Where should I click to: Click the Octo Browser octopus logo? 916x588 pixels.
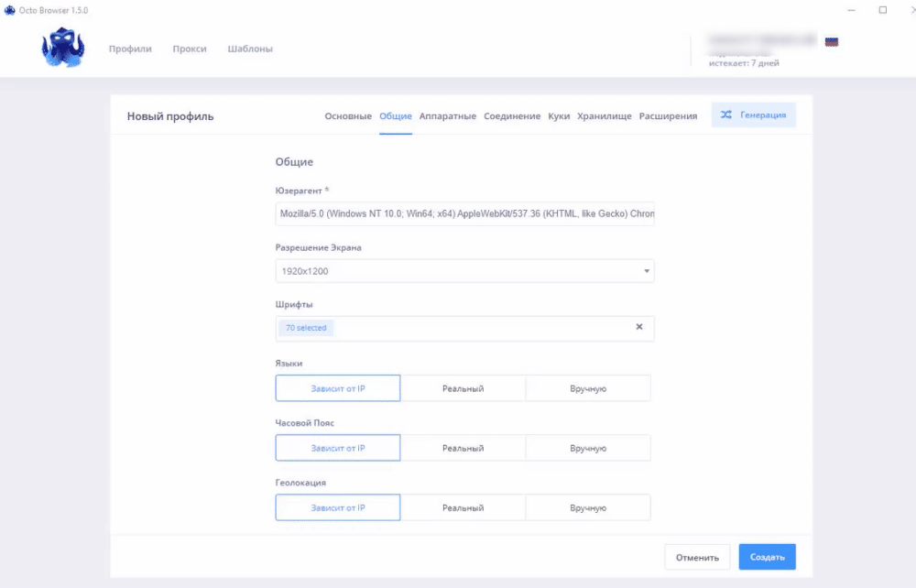tap(63, 48)
